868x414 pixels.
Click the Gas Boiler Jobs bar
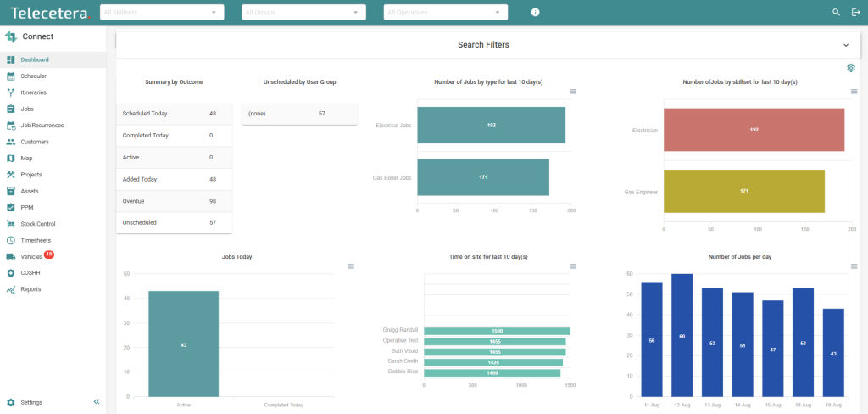[483, 177]
